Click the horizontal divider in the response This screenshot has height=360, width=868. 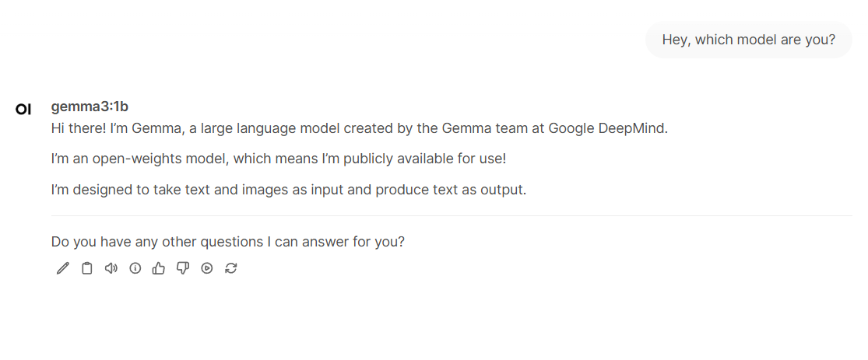point(452,215)
